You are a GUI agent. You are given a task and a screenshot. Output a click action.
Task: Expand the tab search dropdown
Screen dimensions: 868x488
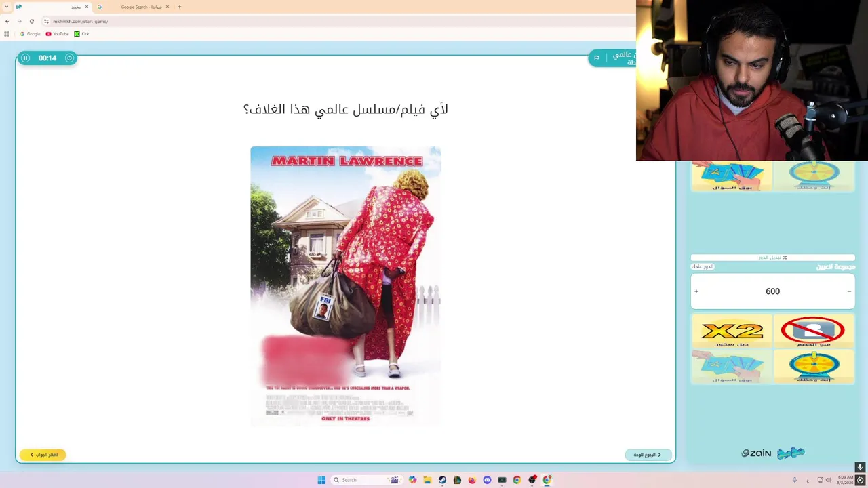(6, 7)
